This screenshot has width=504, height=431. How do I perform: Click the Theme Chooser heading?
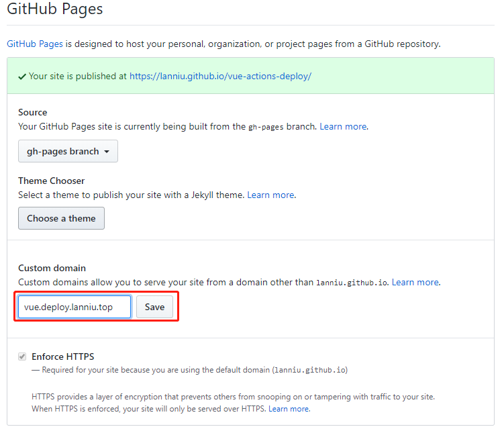52,181
